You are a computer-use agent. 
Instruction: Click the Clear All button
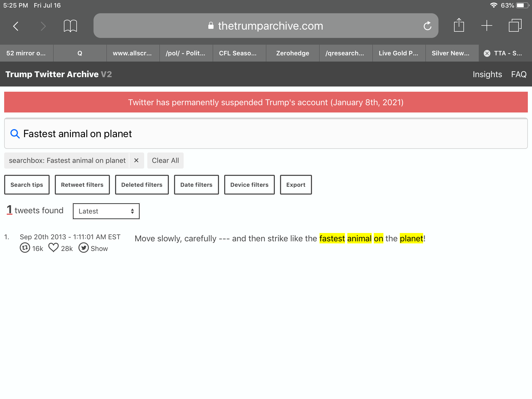point(165,161)
